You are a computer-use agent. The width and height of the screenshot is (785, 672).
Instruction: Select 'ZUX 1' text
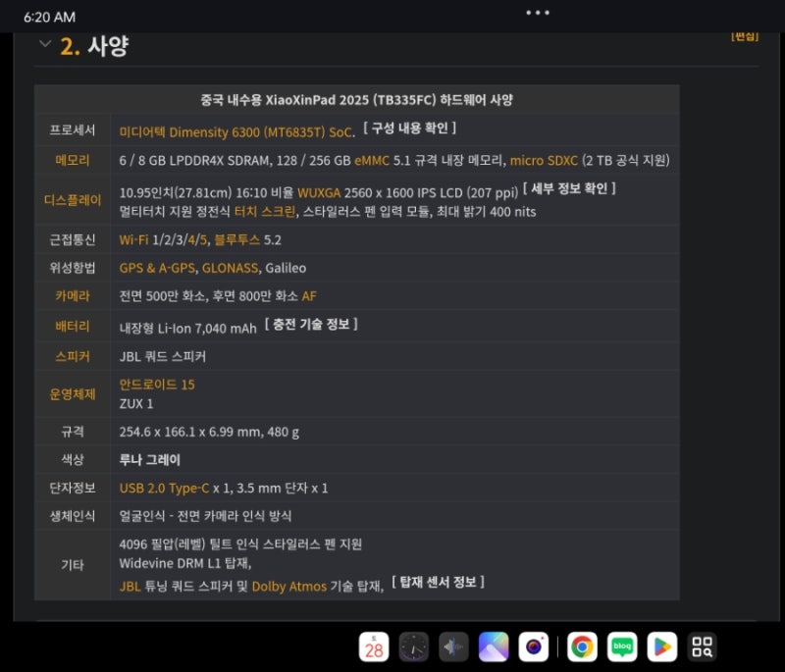point(136,404)
